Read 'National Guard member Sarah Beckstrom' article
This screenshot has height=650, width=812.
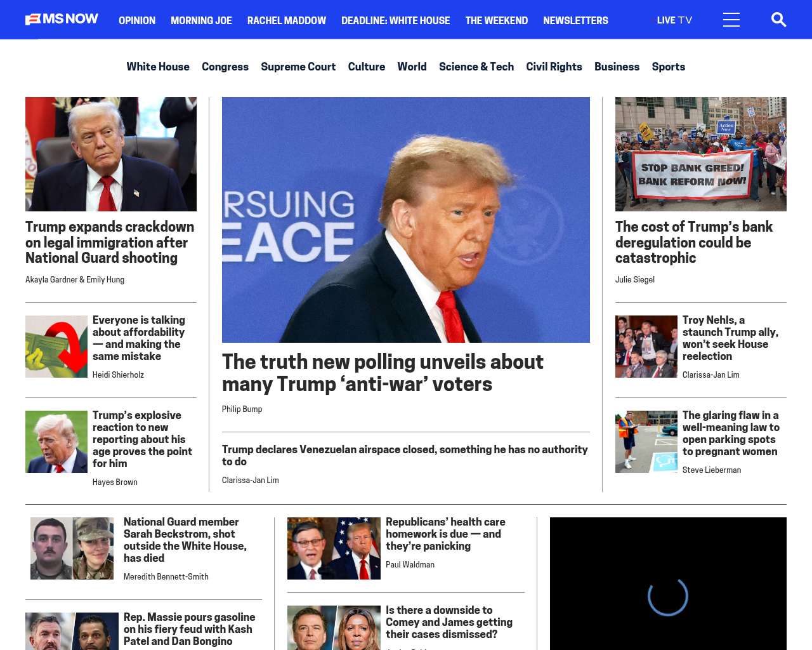pyautogui.click(x=185, y=540)
